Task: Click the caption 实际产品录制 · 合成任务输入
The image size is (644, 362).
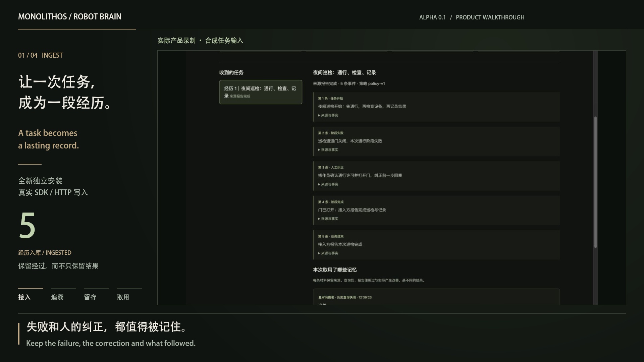Action: (200, 41)
